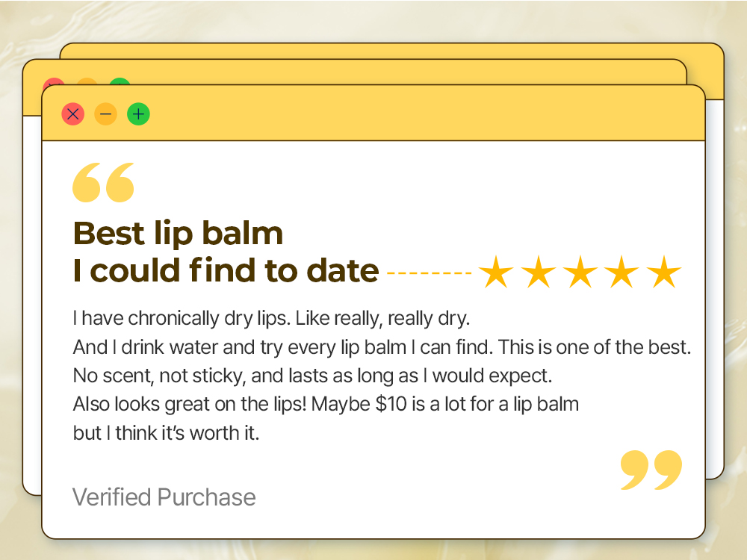Image resolution: width=747 pixels, height=560 pixels.
Task: Click the "Verified Purchase" label
Action: coord(164,497)
